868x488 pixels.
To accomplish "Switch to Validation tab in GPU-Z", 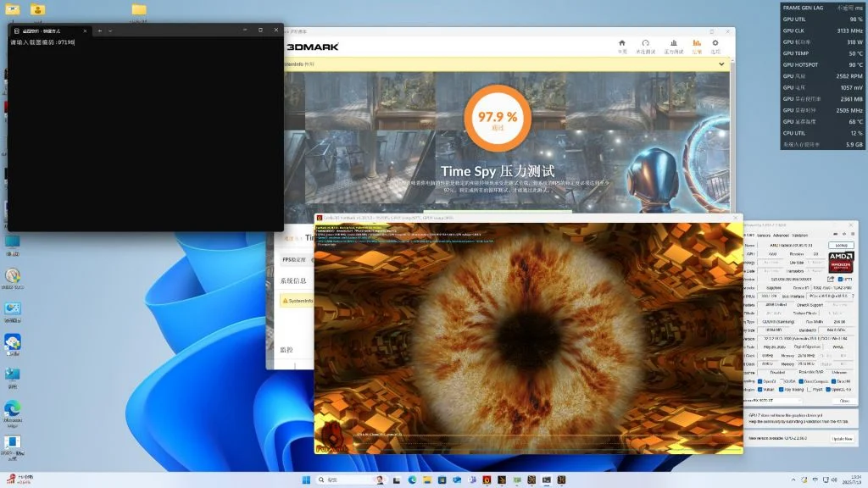I will (x=800, y=236).
